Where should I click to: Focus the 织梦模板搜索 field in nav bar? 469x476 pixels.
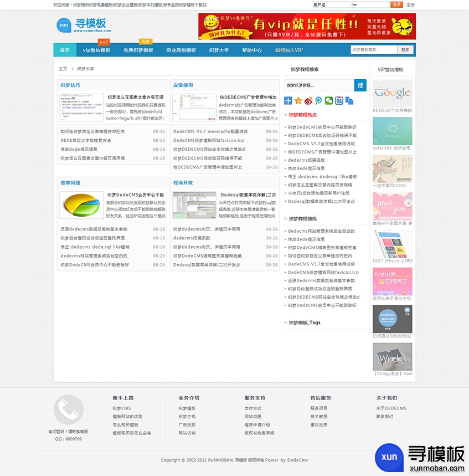point(374,50)
